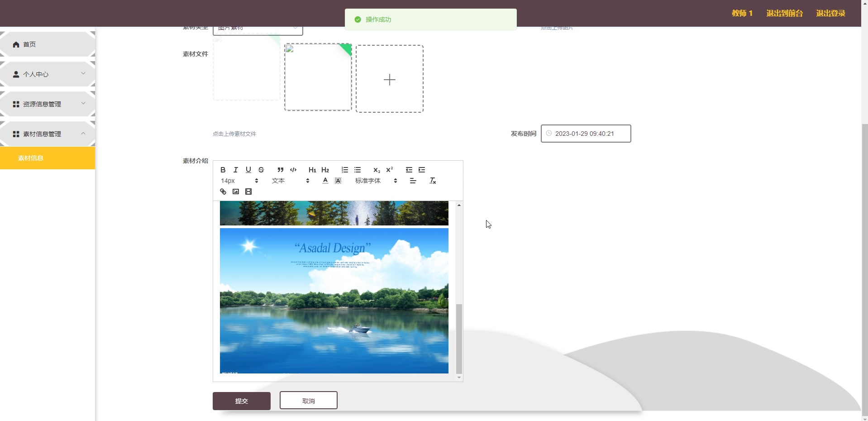Insert a blockquote
The width and height of the screenshot is (868, 421).
point(281,170)
